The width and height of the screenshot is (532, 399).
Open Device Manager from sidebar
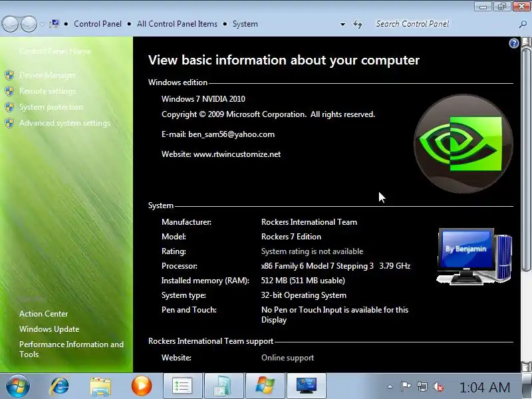pos(47,75)
